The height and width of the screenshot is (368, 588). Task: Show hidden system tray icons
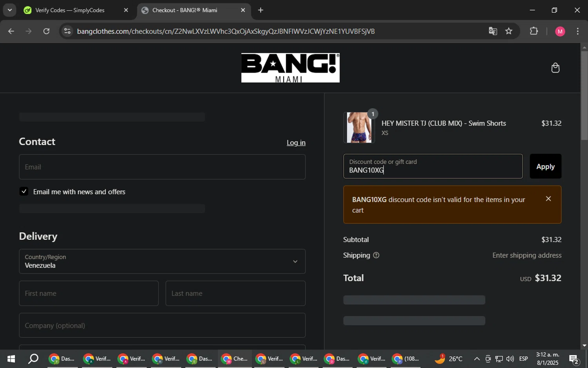tap(477, 359)
